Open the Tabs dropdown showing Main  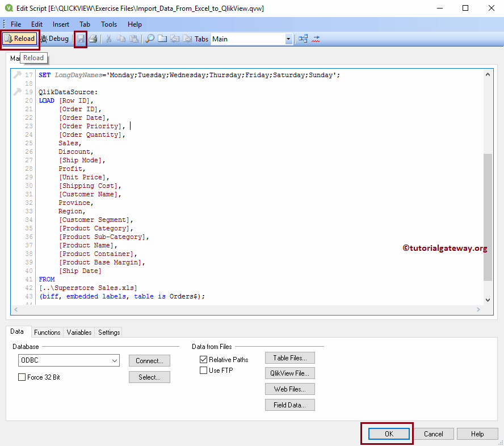click(250, 39)
